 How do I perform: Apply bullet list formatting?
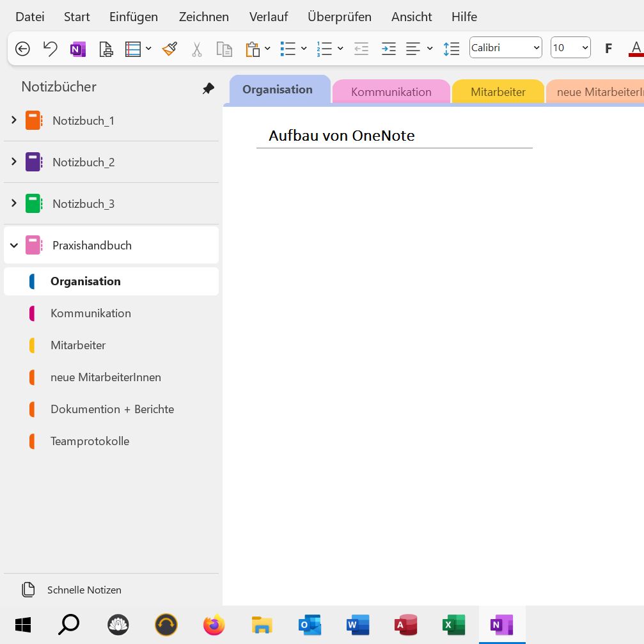(x=288, y=49)
